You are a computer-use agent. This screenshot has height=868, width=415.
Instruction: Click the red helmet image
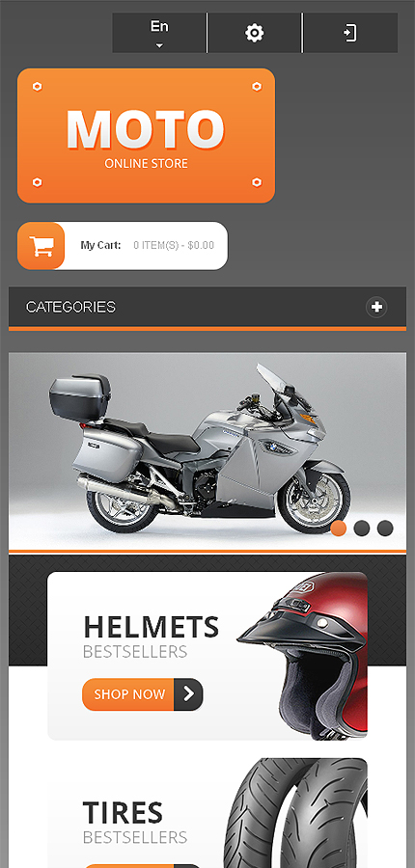pos(302,656)
